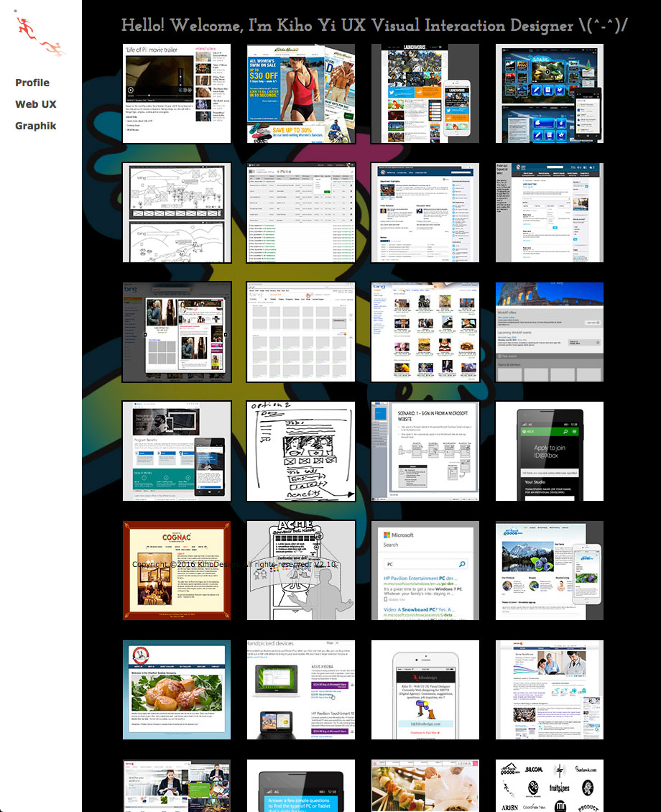Screen dimensions: 661x812
Task: Open the 'Apply to join ID@Xbox' thumbnail
Action: [x=549, y=451]
